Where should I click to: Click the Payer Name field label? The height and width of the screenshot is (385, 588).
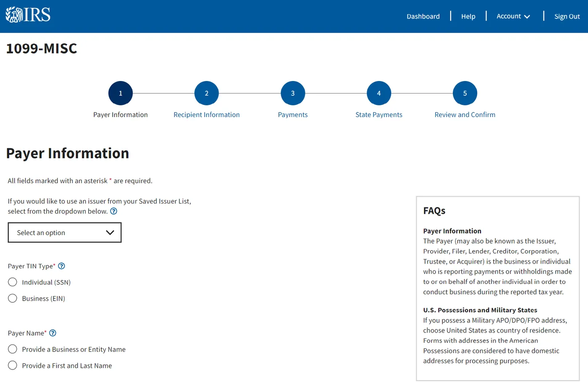pos(27,333)
